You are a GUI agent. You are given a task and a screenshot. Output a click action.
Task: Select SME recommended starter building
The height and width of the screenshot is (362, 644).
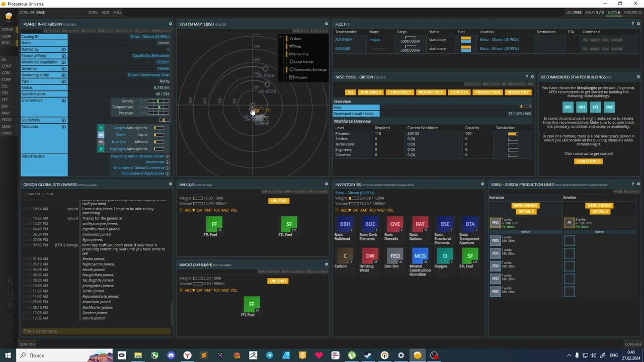pyautogui.click(x=609, y=107)
